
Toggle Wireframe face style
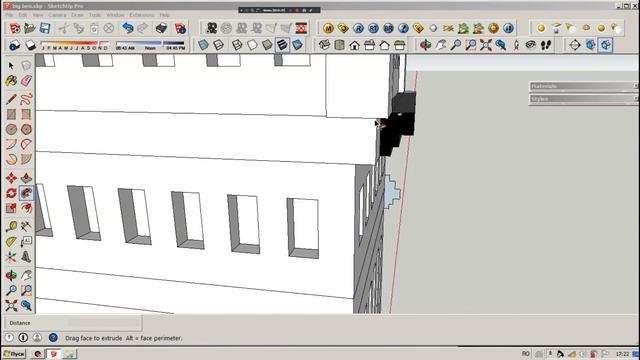[x=237, y=45]
